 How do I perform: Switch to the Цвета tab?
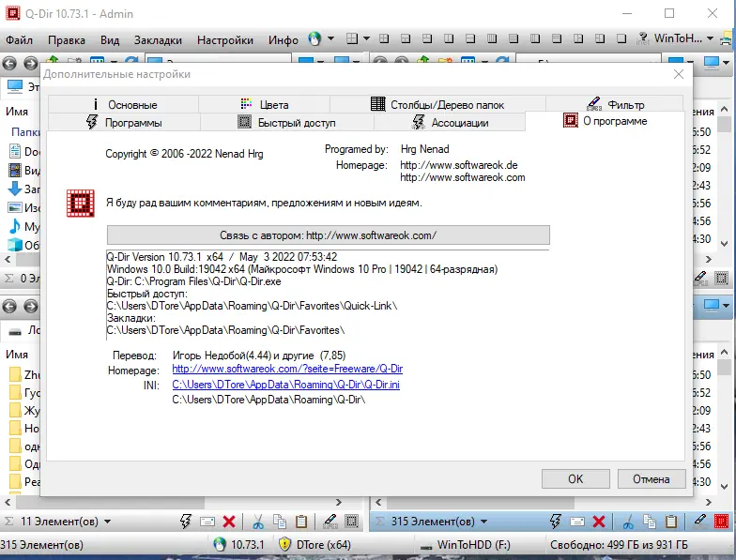265,105
